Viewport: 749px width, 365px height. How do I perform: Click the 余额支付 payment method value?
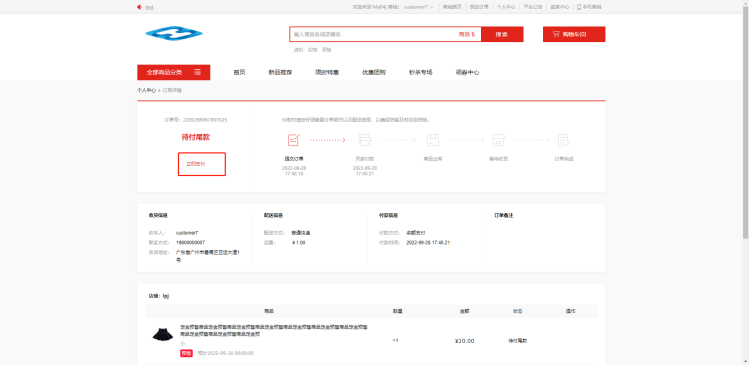pos(416,233)
